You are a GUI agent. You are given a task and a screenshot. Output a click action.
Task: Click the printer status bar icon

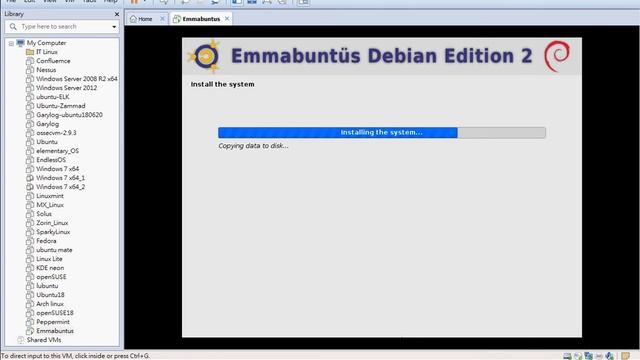point(599,356)
